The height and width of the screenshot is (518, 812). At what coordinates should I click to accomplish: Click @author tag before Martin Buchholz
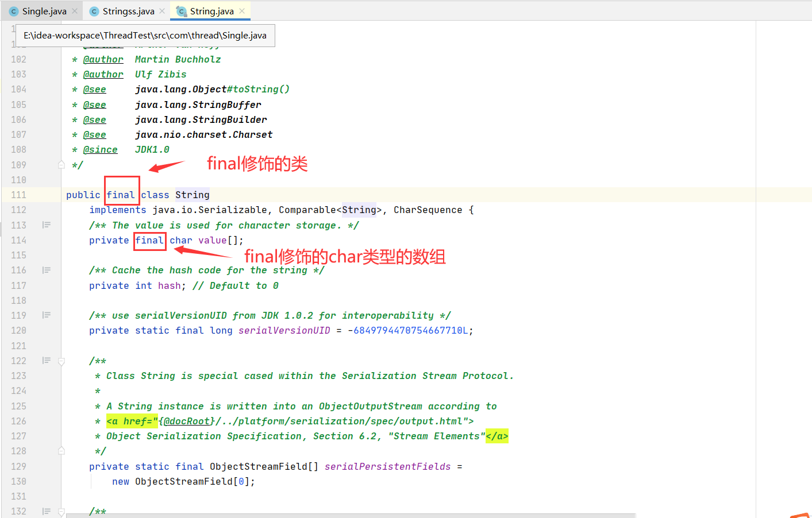tap(103, 59)
